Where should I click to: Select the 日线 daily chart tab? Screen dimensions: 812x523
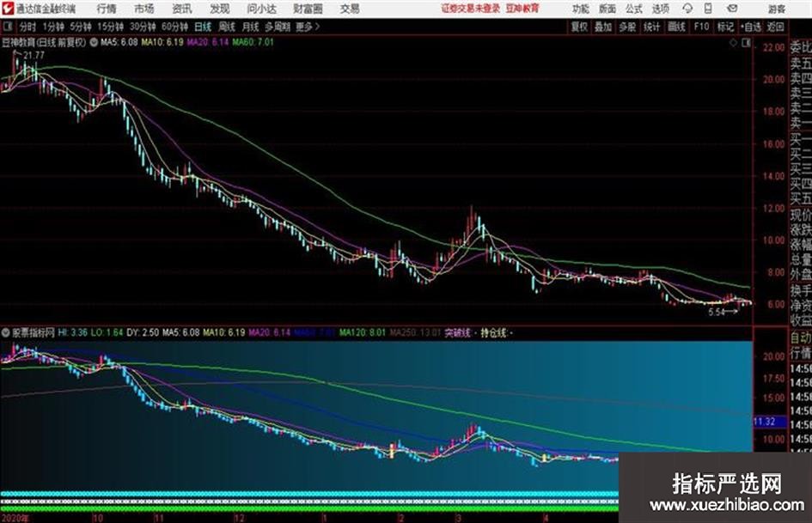coord(203,27)
